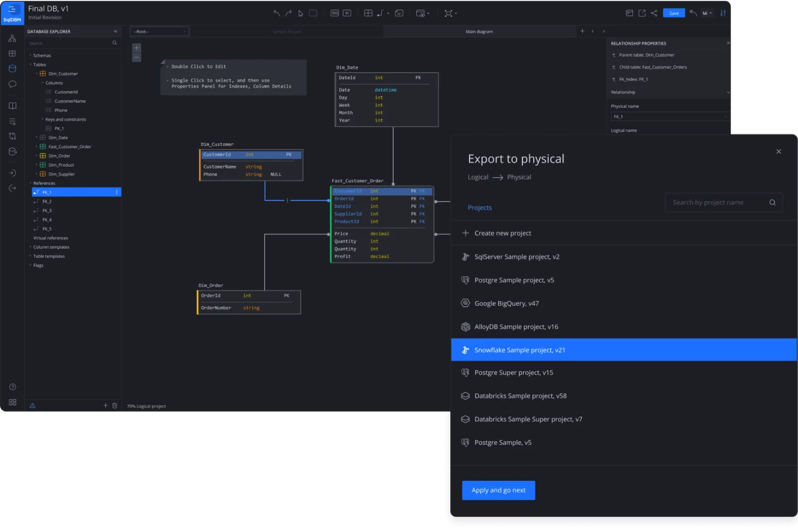
Task: Add a new diagram tab with plus
Action: 582,31
